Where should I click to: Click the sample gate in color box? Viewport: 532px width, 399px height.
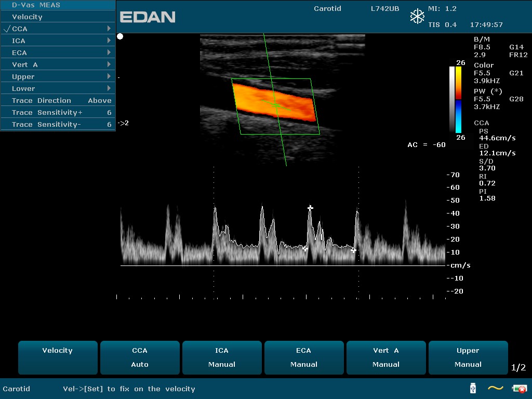pyautogui.click(x=276, y=105)
